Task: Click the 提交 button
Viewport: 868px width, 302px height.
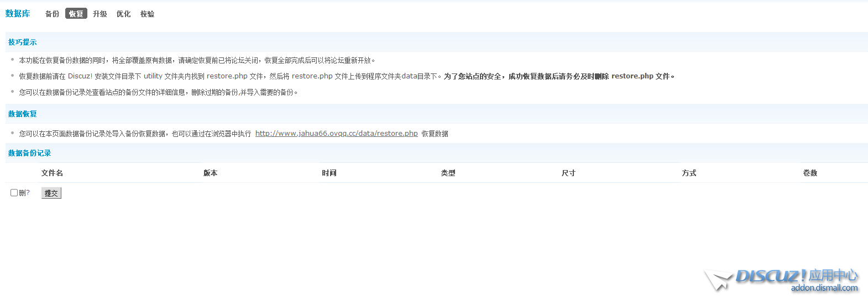Action: pyautogui.click(x=51, y=193)
